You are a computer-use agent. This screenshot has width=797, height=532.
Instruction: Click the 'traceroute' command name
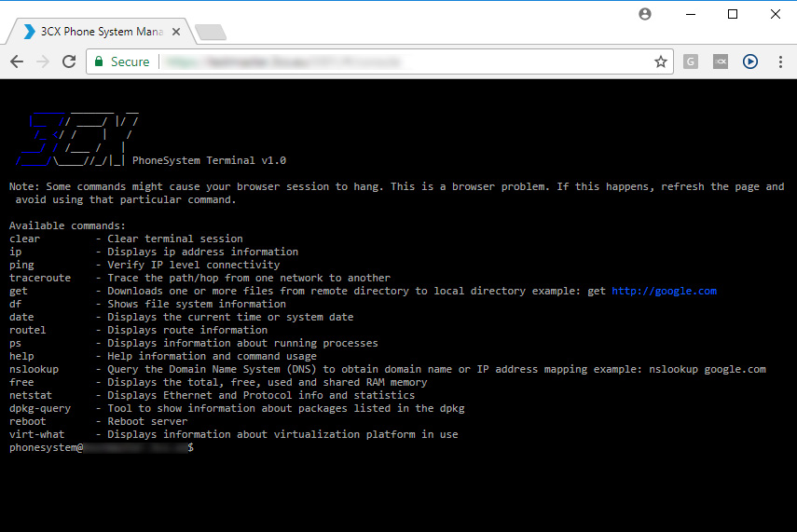click(x=40, y=278)
